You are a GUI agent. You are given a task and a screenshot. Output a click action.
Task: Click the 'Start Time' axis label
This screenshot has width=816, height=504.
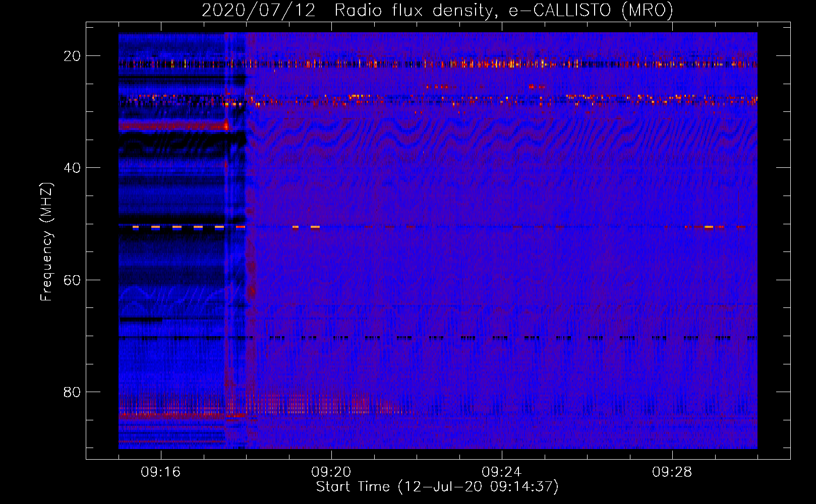click(x=437, y=487)
